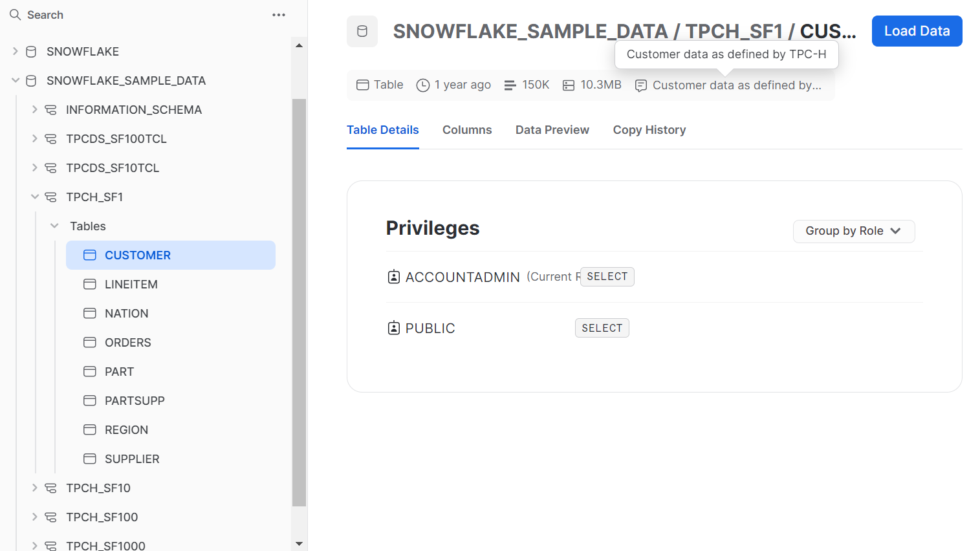This screenshot has height=551, width=980.
Task: Click the PARTSUPP table icon
Action: click(90, 401)
